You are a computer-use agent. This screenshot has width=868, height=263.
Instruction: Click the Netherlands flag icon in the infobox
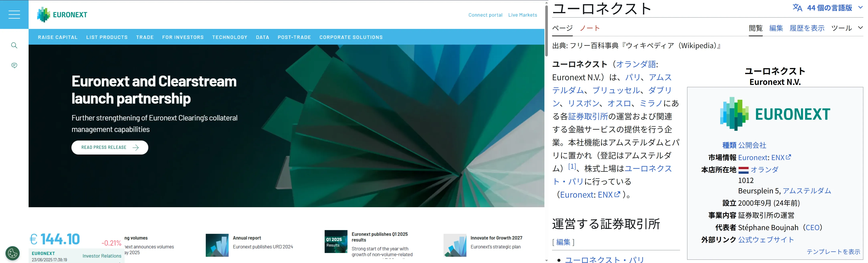[743, 170]
